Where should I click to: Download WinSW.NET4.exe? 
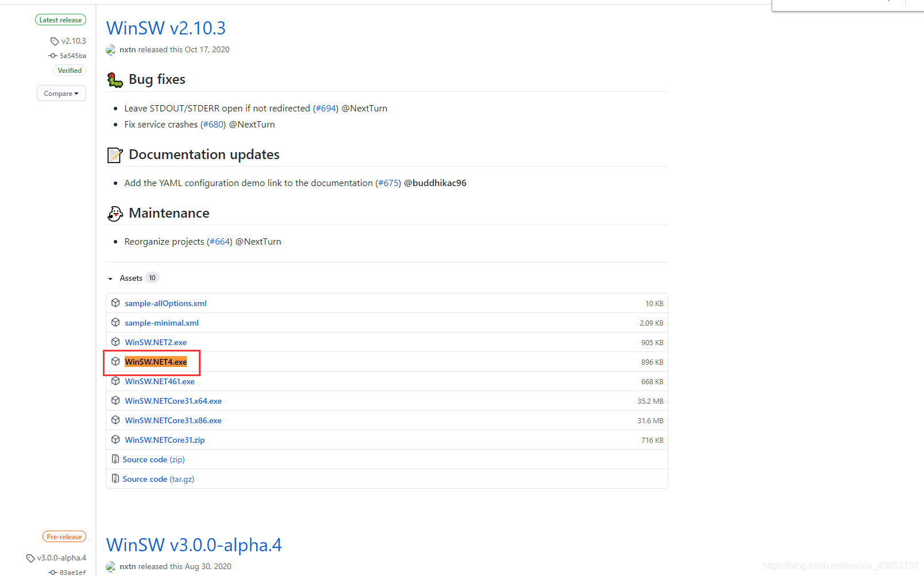[x=156, y=362]
